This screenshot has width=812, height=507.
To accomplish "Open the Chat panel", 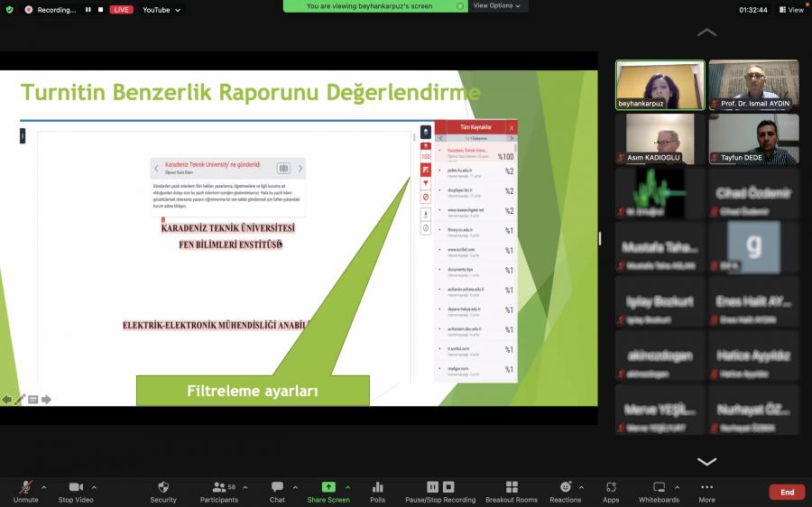I will (277, 492).
